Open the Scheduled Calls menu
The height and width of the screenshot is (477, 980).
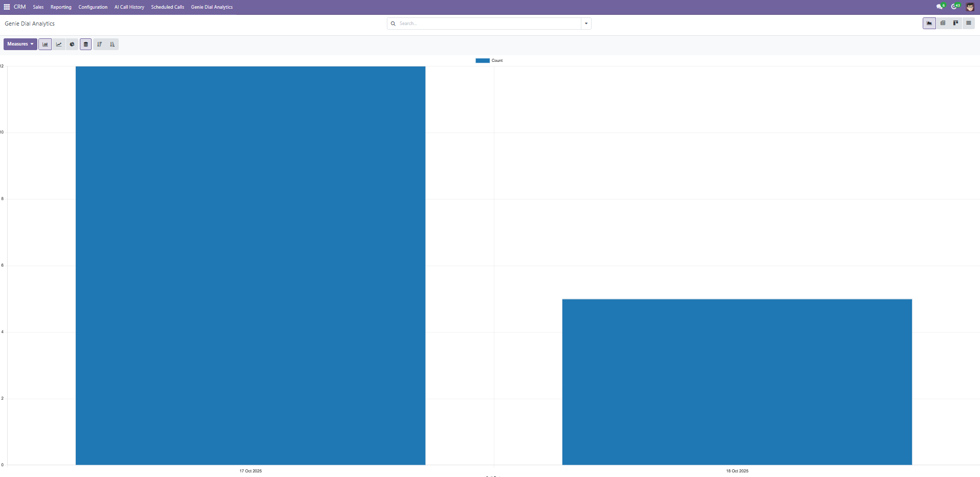tap(167, 7)
